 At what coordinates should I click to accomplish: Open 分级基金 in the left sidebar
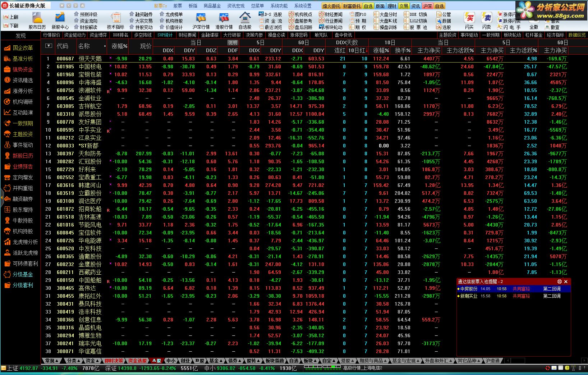[x=19, y=274]
